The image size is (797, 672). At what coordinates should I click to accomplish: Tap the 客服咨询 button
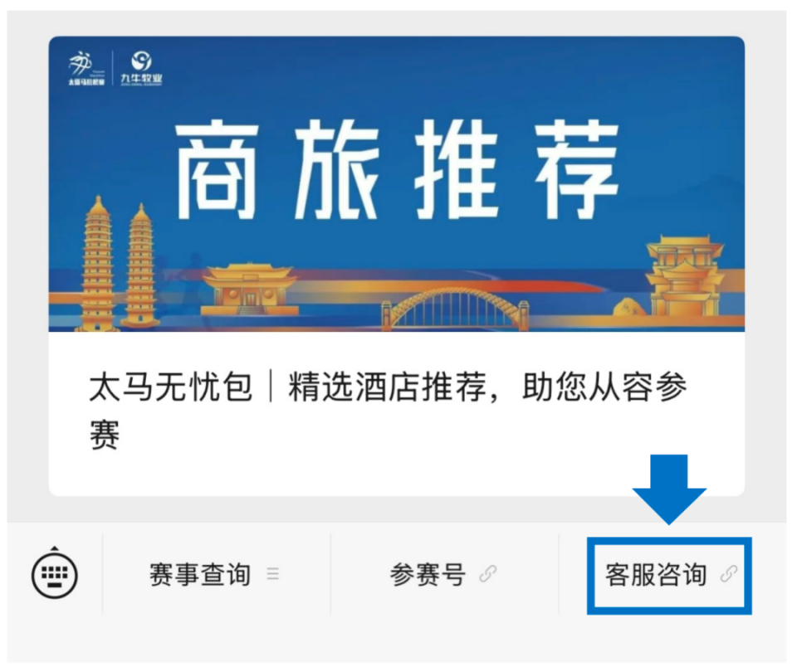point(669,576)
